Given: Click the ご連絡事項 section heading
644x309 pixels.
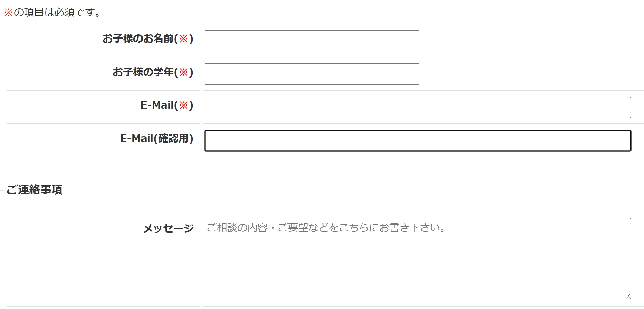Looking at the screenshot, I should click(34, 190).
